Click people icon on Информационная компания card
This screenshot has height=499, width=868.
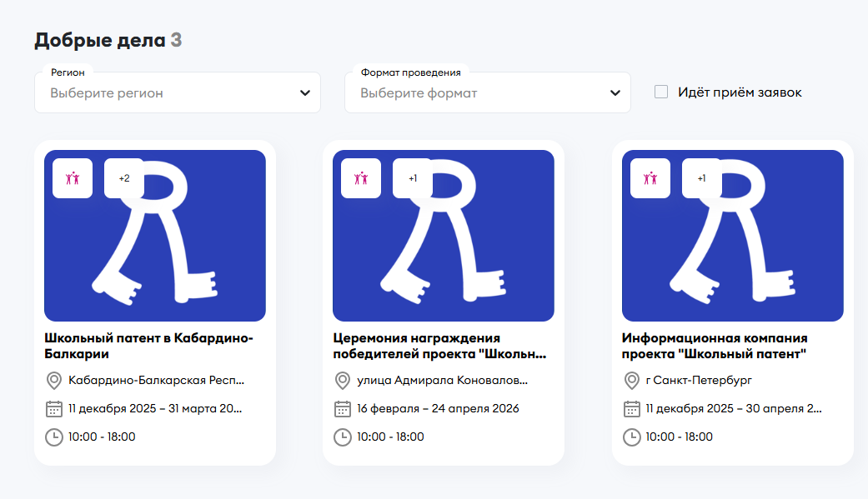tap(650, 178)
